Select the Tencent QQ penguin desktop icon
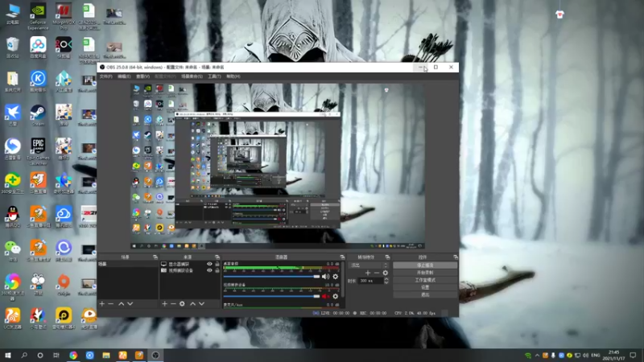Viewport: 644px width, 362px height. (x=13, y=216)
